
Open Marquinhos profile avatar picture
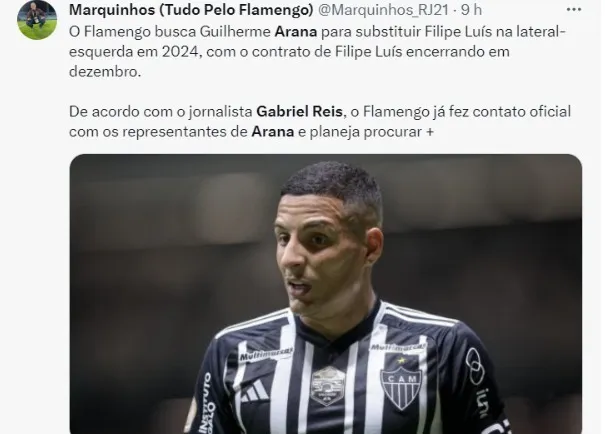[x=37, y=20]
